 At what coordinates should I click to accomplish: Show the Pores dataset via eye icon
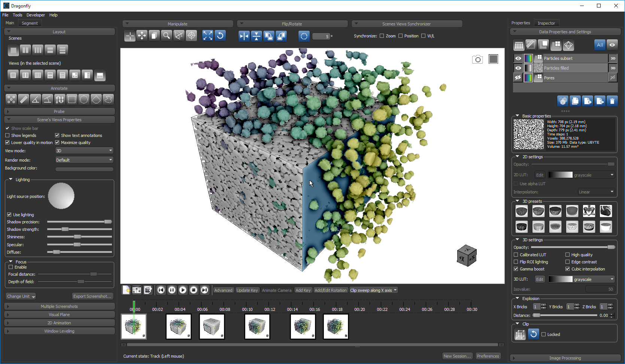point(518,78)
